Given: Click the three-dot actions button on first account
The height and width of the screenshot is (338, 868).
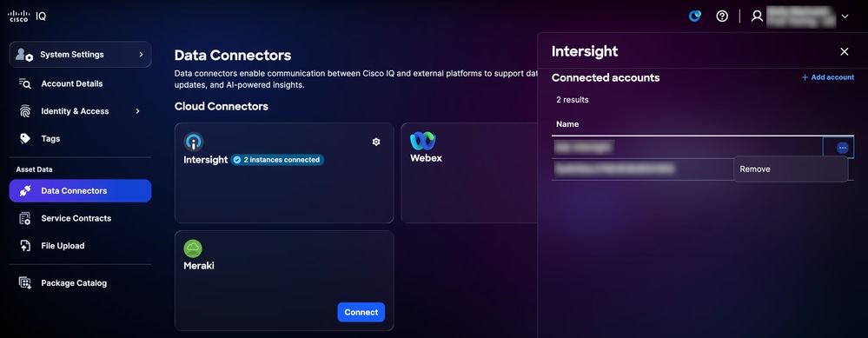Looking at the screenshot, I should tap(843, 148).
